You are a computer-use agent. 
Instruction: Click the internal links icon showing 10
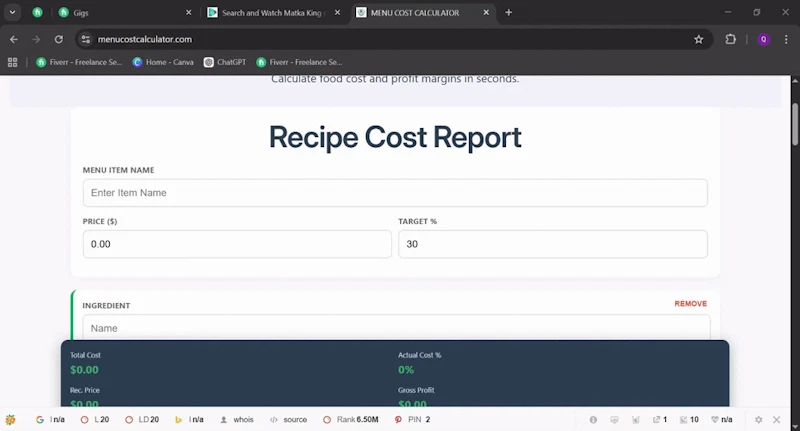coord(689,419)
